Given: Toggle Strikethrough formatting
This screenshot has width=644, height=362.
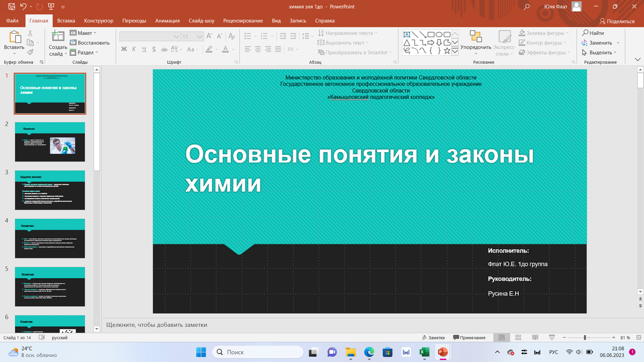Looking at the screenshot, I should click(x=164, y=49).
